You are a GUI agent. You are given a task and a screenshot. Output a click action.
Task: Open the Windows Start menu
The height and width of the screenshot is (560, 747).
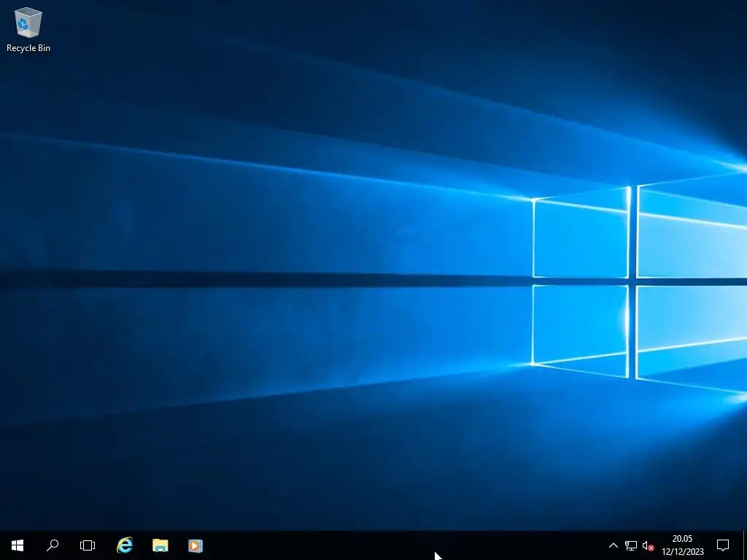pyautogui.click(x=18, y=545)
